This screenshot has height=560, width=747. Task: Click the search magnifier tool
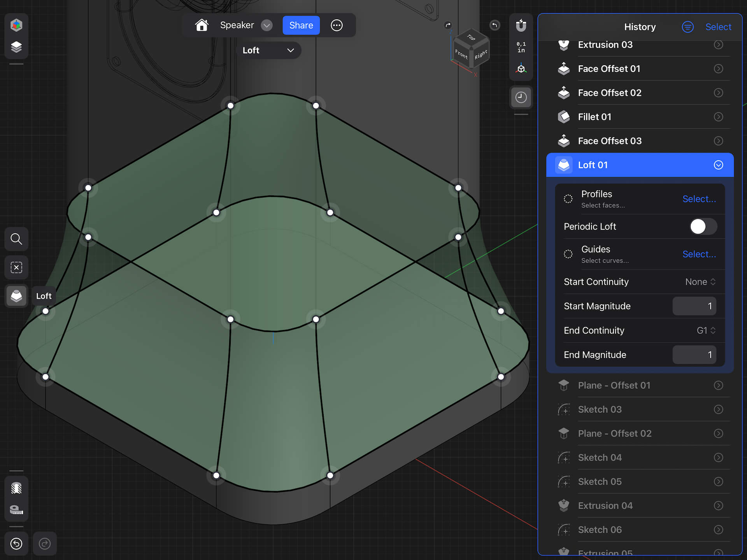tap(16, 239)
